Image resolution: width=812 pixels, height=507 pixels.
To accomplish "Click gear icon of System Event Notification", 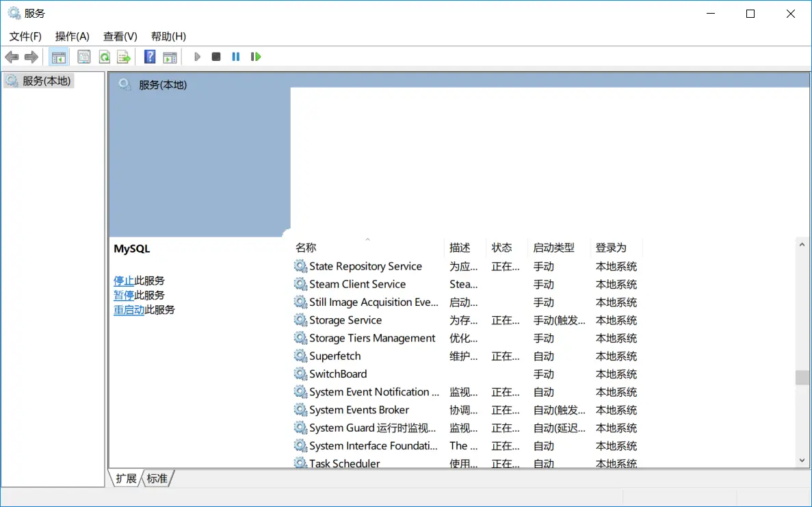I will pyautogui.click(x=300, y=392).
